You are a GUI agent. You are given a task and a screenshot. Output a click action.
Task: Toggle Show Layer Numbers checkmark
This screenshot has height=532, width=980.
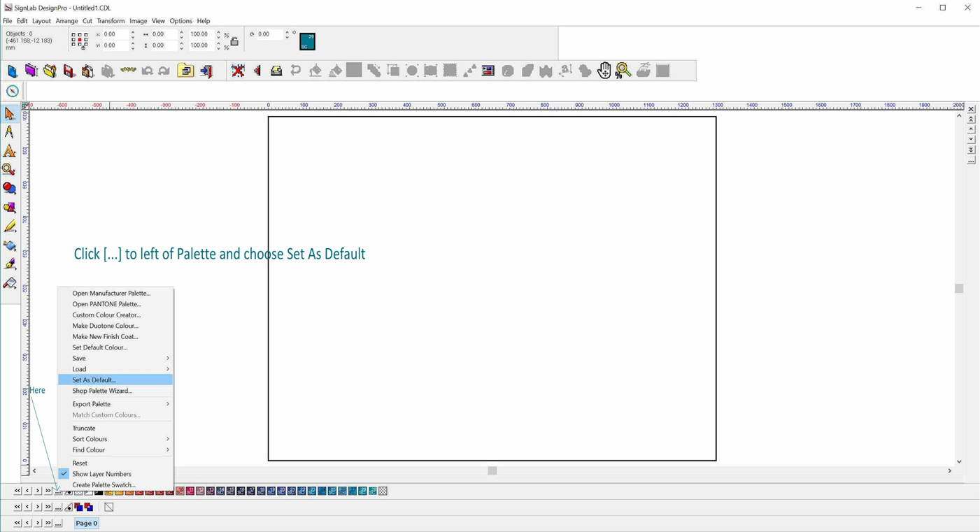[x=64, y=474]
